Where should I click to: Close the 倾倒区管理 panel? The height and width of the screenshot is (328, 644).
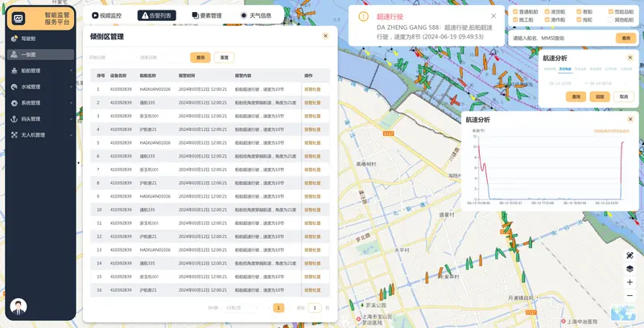coord(325,36)
